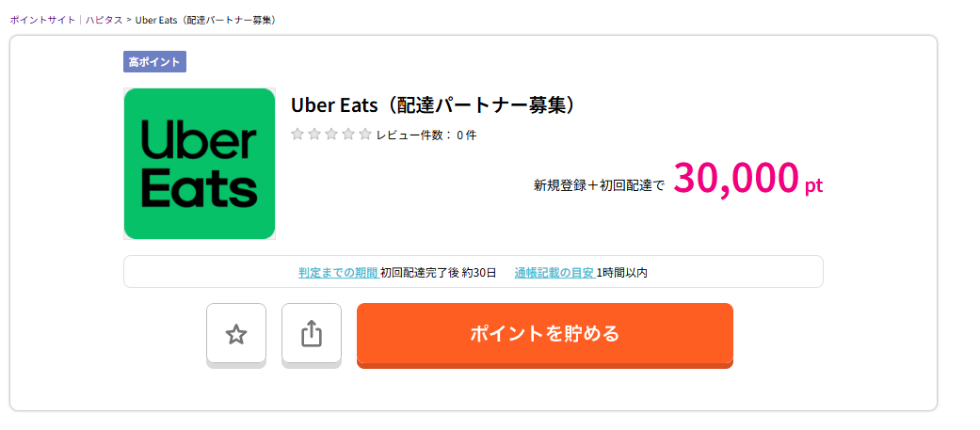The width and height of the screenshot is (980, 430).
Task: Open the 通帳記載の目安 link
Action: [x=554, y=273]
